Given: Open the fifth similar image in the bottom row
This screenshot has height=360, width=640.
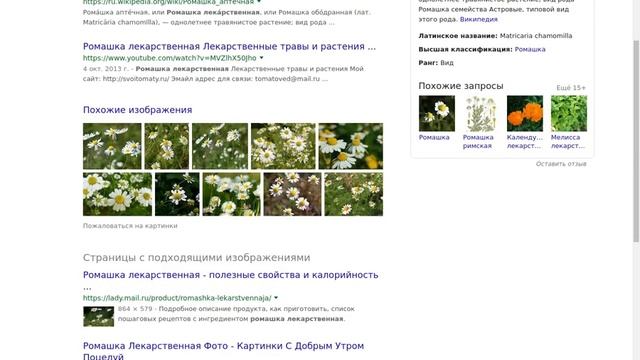Looking at the screenshot, I should pos(354,194).
